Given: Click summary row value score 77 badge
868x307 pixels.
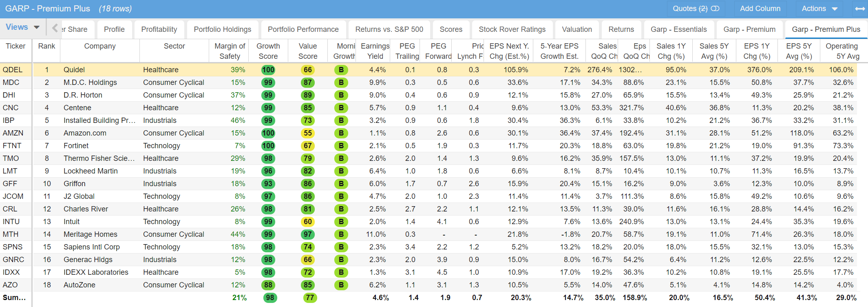Looking at the screenshot, I should (x=310, y=298).
